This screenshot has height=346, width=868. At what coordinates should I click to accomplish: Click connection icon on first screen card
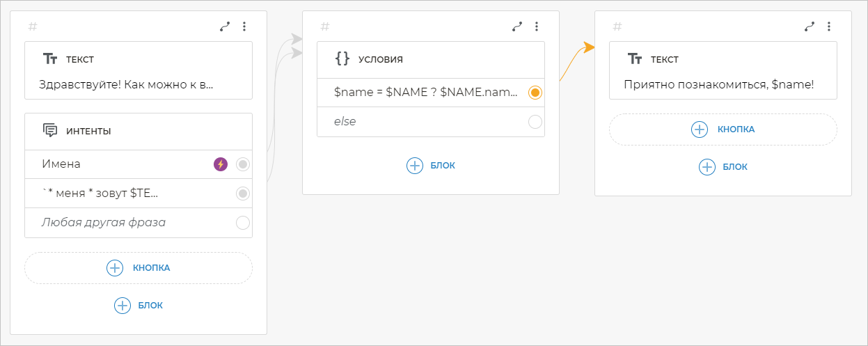pos(225,26)
